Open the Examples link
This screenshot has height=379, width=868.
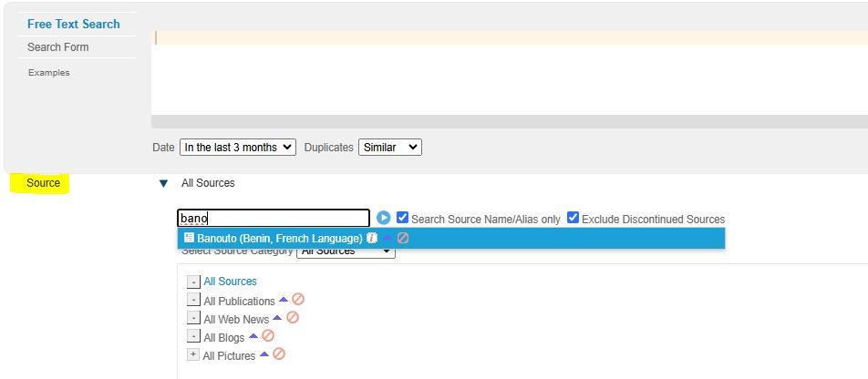tap(48, 72)
